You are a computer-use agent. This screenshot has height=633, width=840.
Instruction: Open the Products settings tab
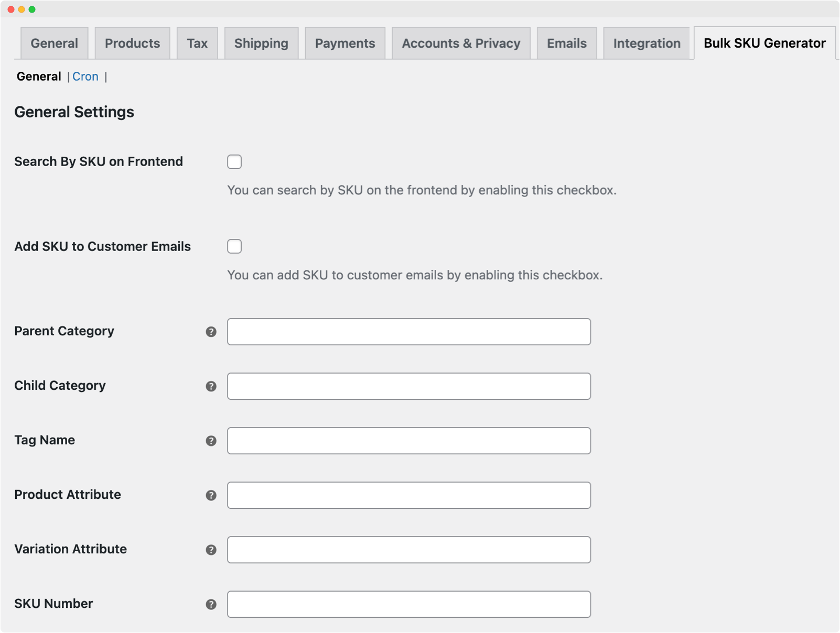132,43
